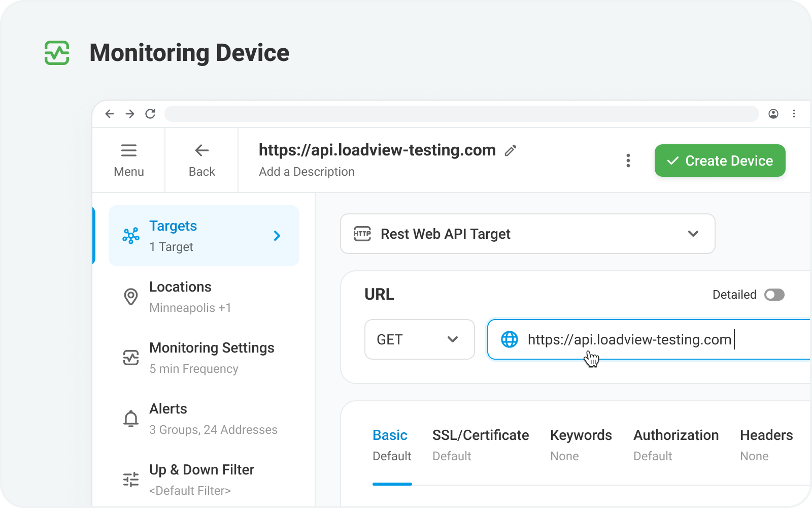Open the browser three-dot menu
This screenshot has width=812, height=508.
[x=794, y=114]
